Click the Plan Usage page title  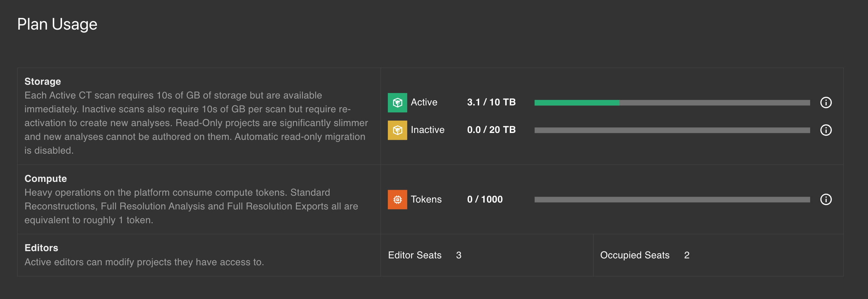click(x=57, y=24)
